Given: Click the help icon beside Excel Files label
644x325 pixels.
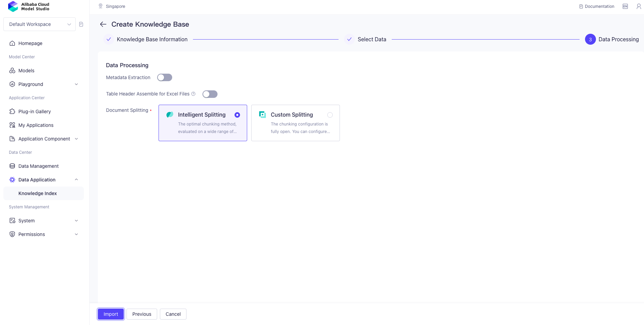Looking at the screenshot, I should 193,94.
